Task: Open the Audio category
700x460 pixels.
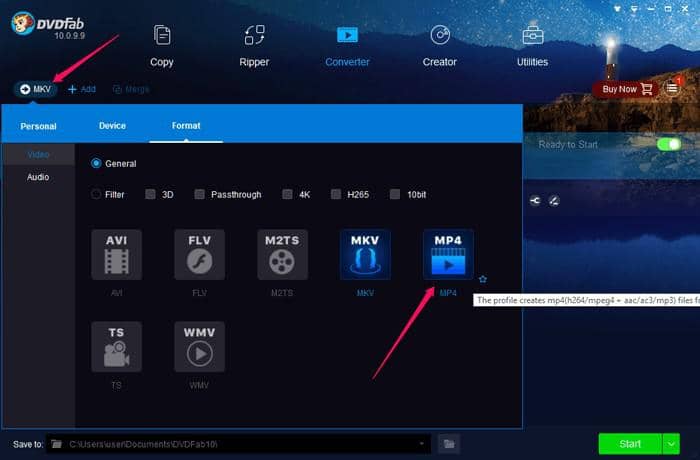Action: pos(37,177)
